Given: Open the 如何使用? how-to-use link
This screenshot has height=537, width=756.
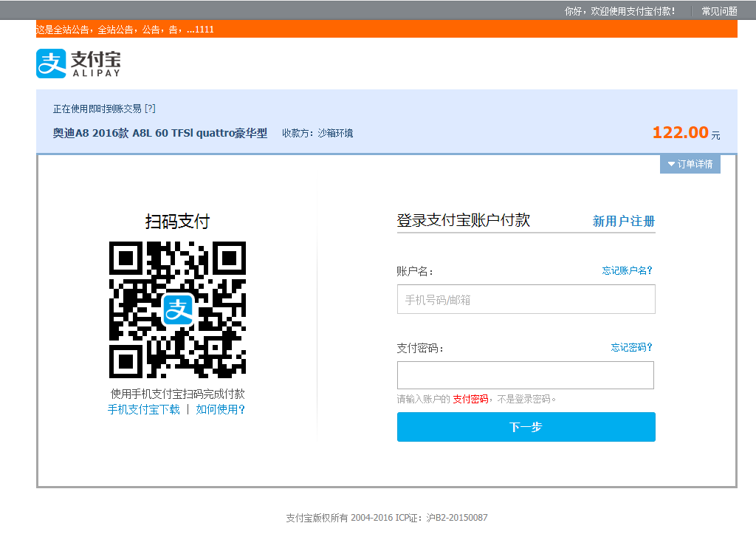Looking at the screenshot, I should [x=220, y=409].
